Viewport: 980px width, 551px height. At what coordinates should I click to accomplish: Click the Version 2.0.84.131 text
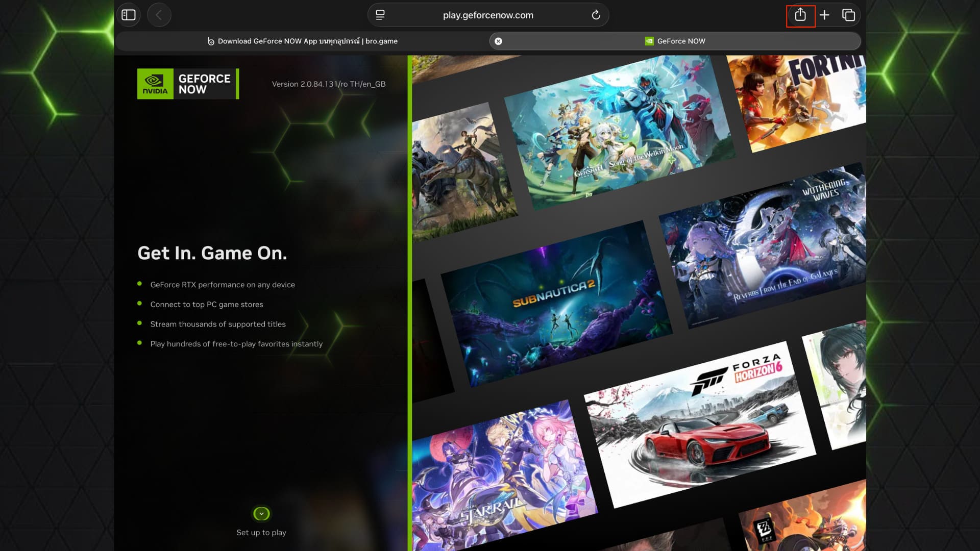(x=329, y=84)
